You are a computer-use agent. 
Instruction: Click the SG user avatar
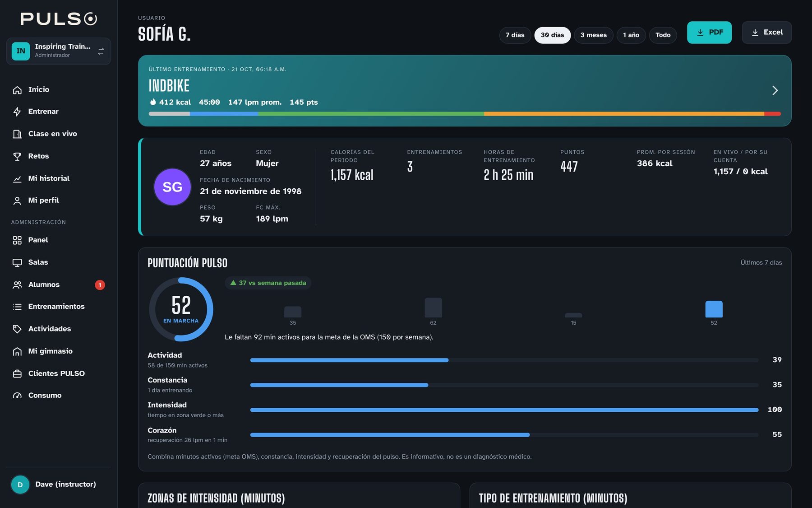(x=172, y=187)
